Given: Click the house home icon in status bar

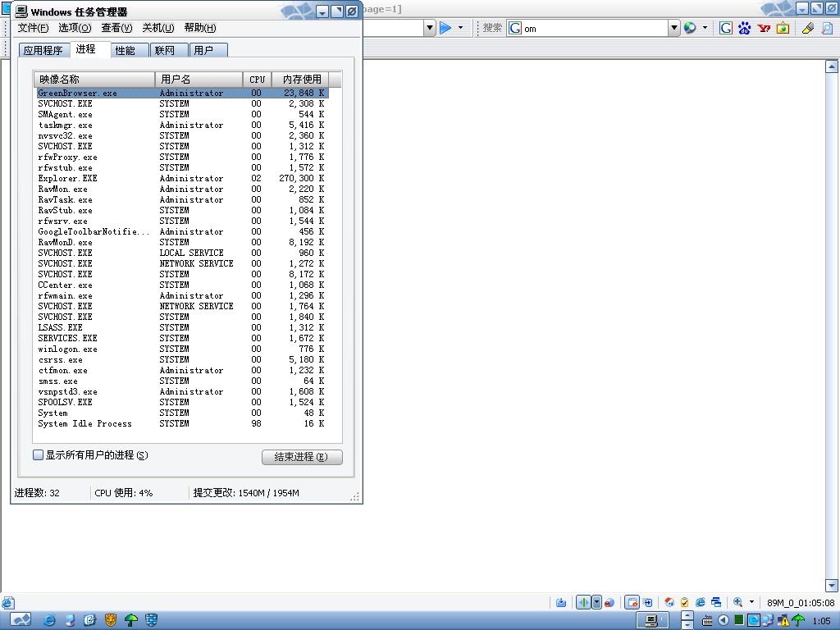Looking at the screenshot, I should [669, 603].
